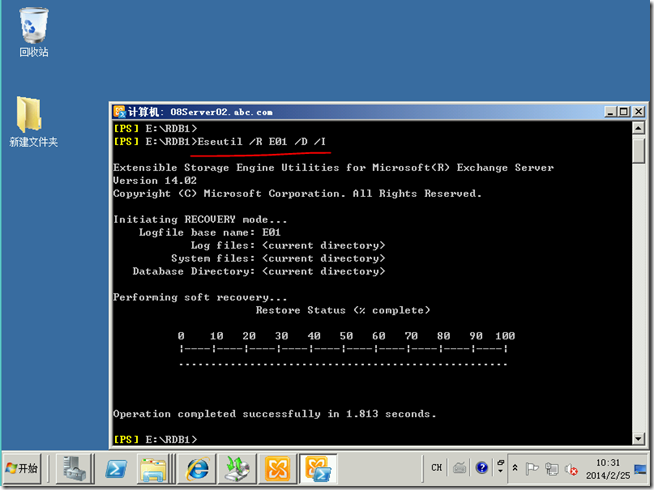
Task: Show hidden system tray icons
Action: 515,468
